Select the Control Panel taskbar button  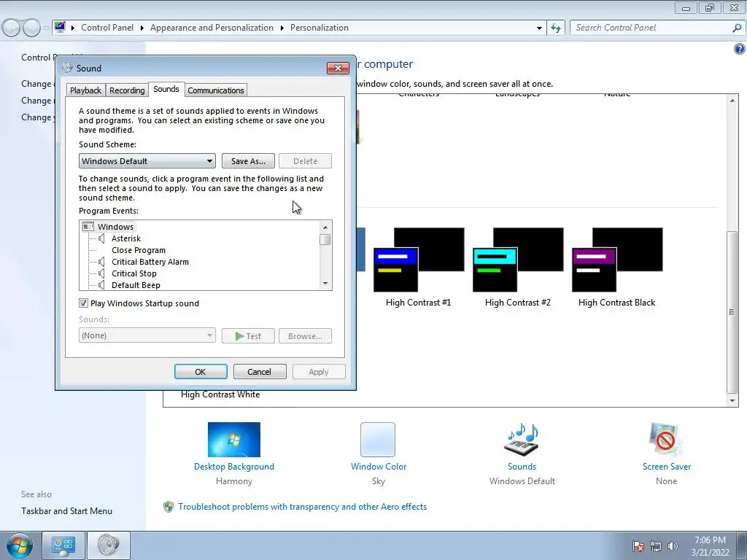(x=63, y=545)
